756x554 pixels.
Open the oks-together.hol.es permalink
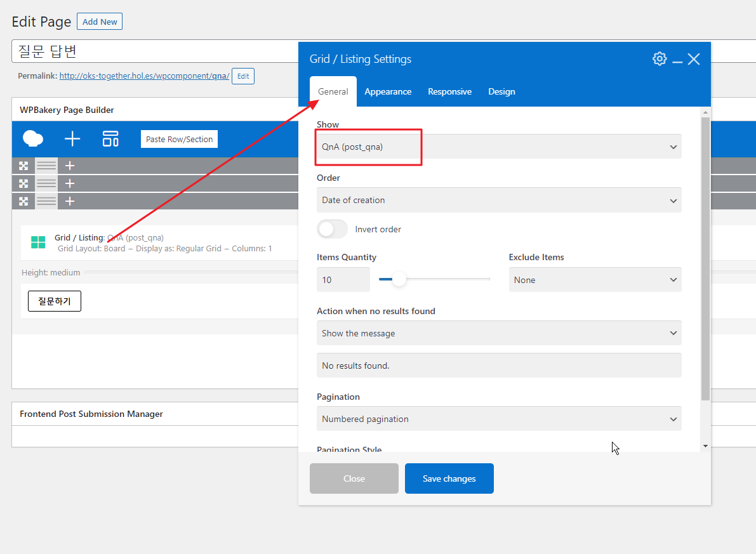click(x=144, y=76)
